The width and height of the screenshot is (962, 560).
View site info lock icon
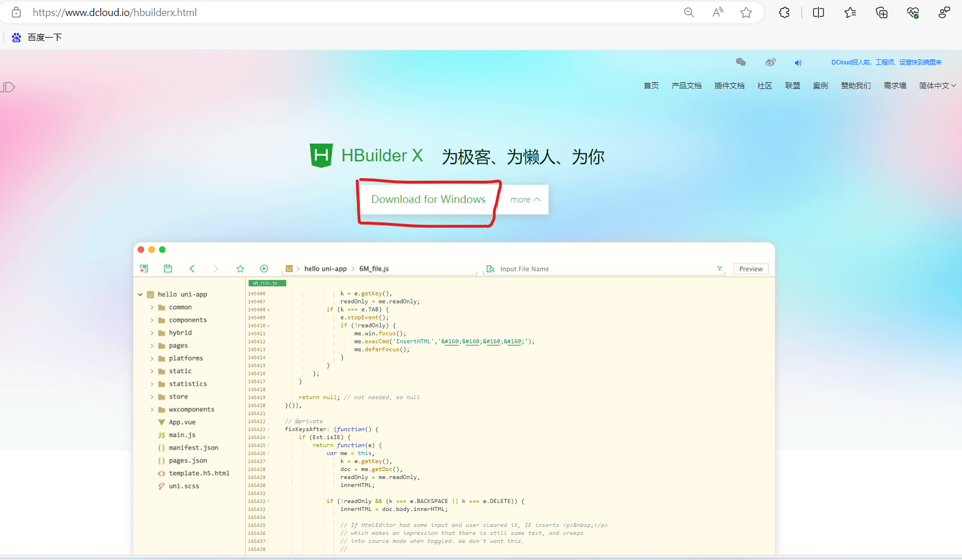point(17,12)
